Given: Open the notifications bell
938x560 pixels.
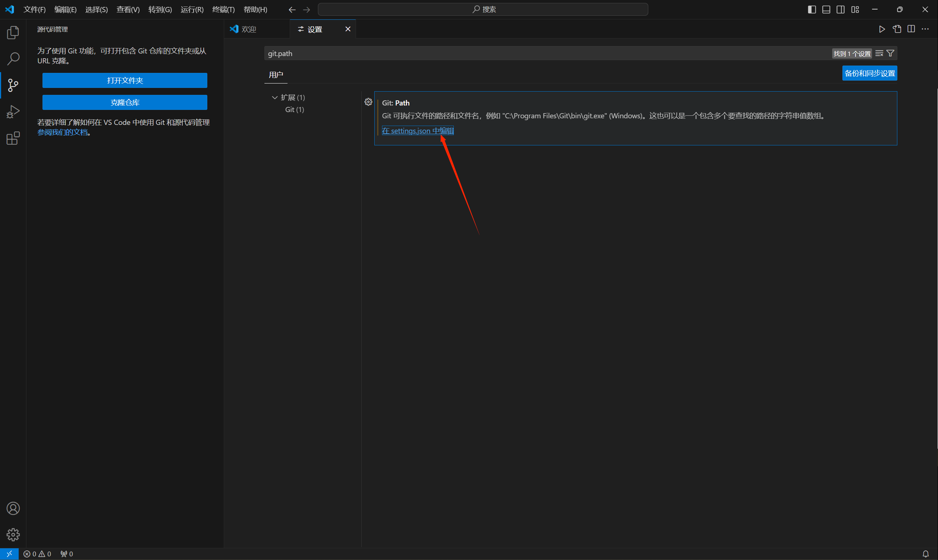Looking at the screenshot, I should (926, 554).
